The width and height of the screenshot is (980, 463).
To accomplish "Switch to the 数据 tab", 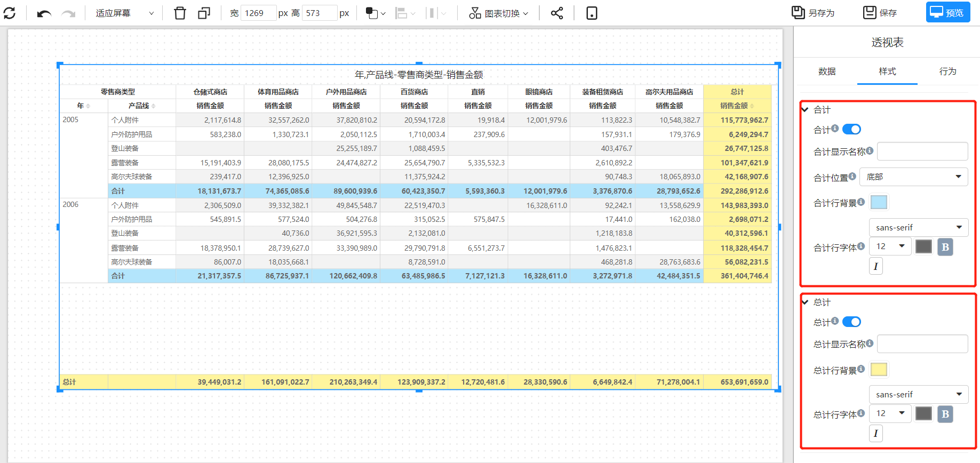I will click(x=827, y=71).
